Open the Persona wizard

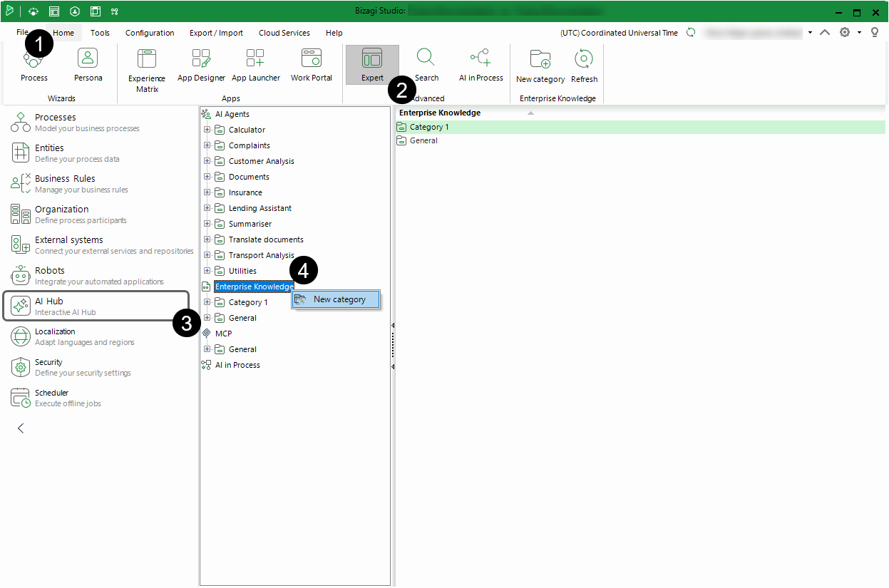(88, 65)
